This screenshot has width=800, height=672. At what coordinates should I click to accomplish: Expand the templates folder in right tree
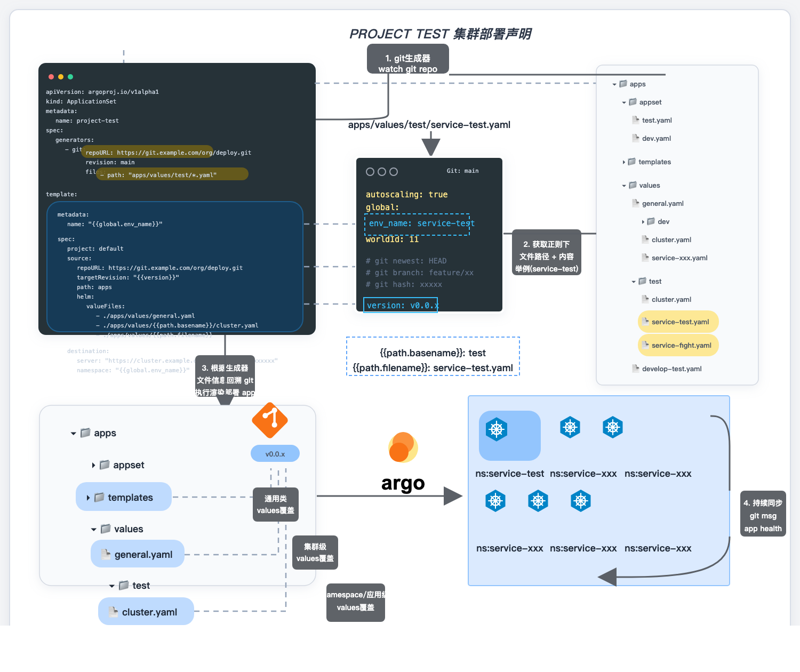click(x=625, y=162)
